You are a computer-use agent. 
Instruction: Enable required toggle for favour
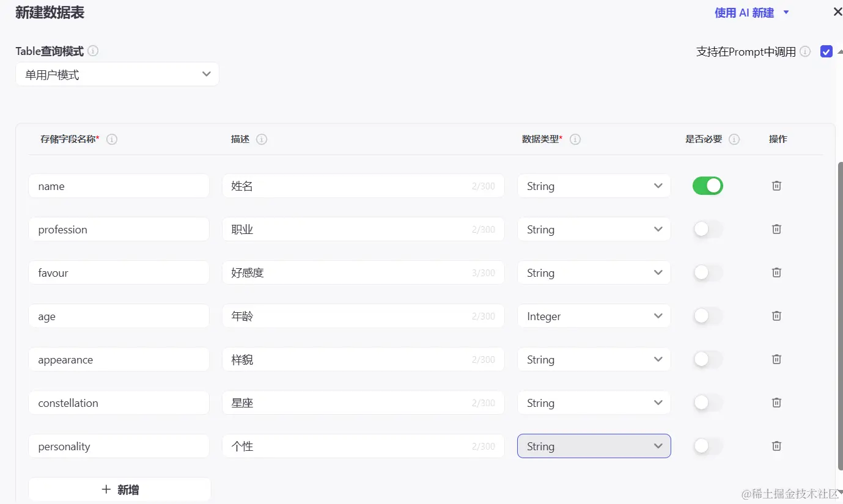point(708,272)
